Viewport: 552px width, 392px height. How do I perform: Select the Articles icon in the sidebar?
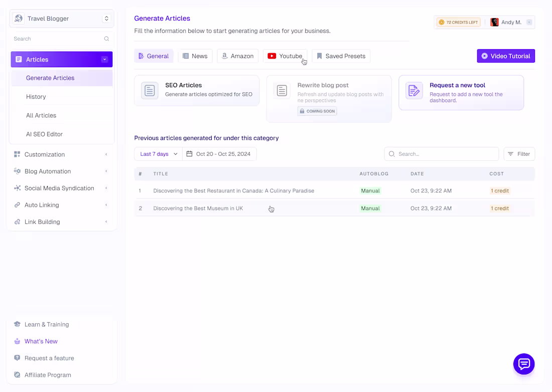coord(19,59)
